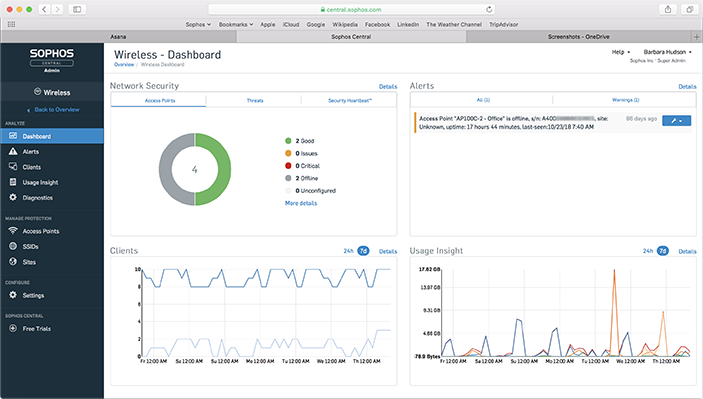Toggle Safari sidebar button
Image resolution: width=703 pixels, height=399 pixels.
(77, 9)
